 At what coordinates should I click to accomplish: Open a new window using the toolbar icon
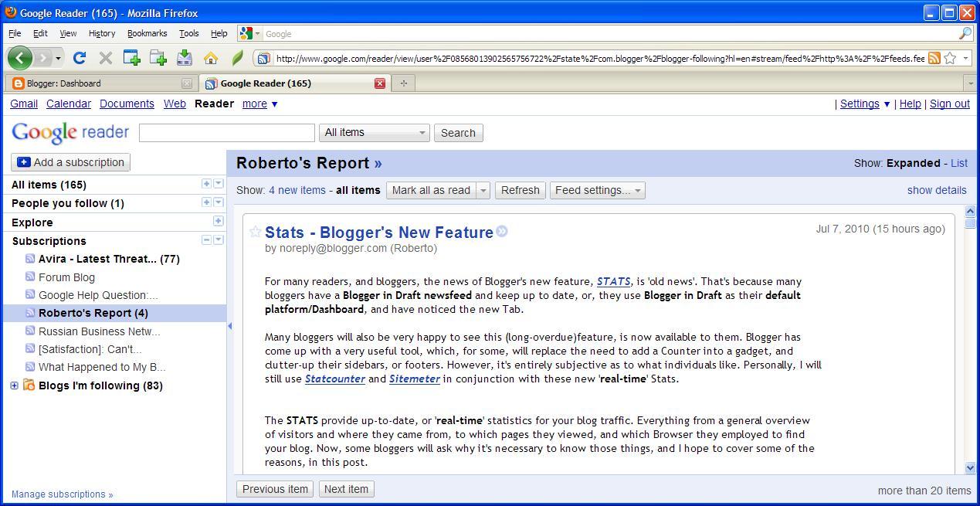click(x=132, y=58)
